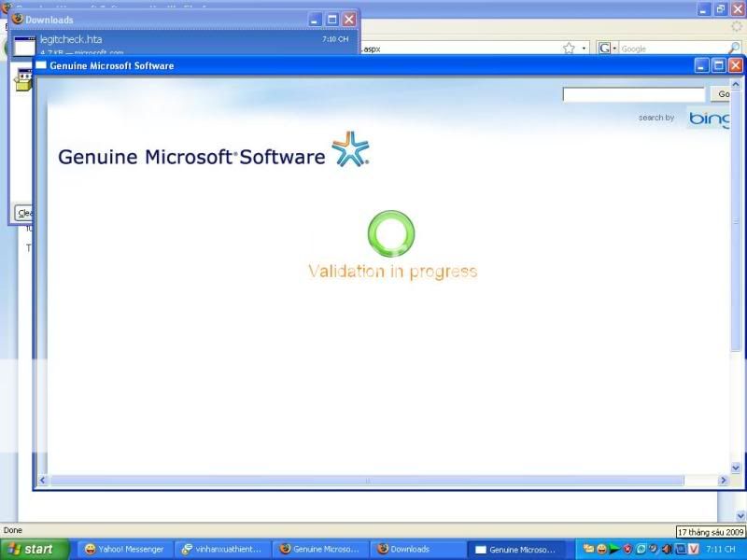Click scroll down arrow in Genuine Microsoft Software window
Viewport: 747px width, 560px height.
click(735, 469)
